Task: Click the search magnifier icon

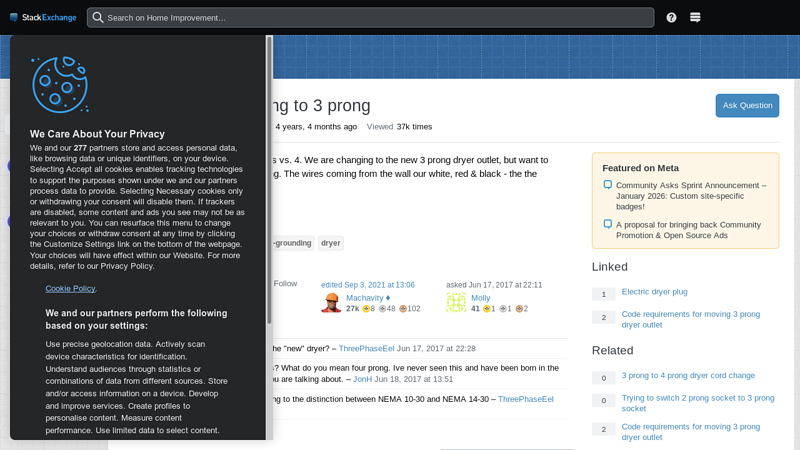Action: [x=98, y=17]
